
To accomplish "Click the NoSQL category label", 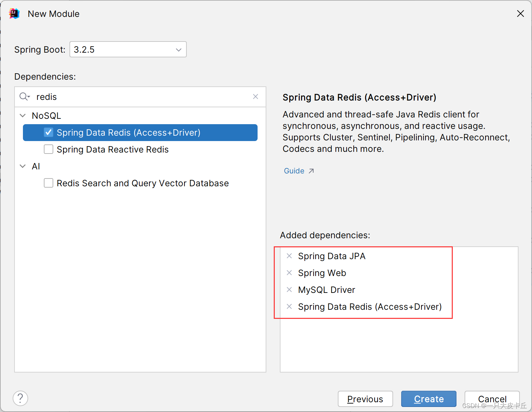I will 47,115.
